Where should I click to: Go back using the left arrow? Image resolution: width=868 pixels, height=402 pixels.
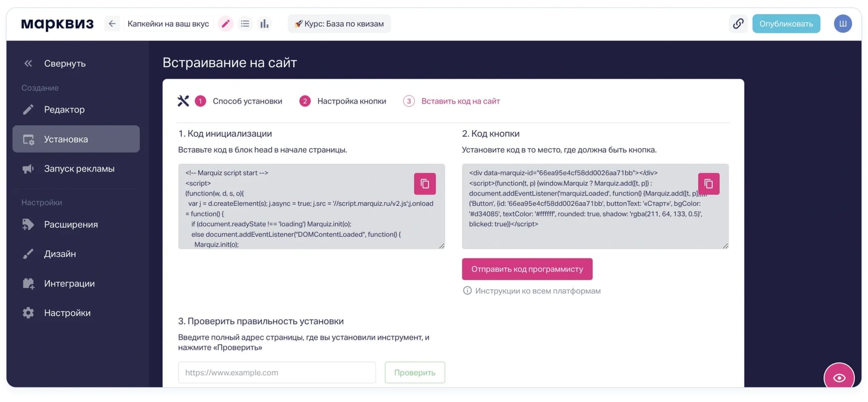coord(112,23)
